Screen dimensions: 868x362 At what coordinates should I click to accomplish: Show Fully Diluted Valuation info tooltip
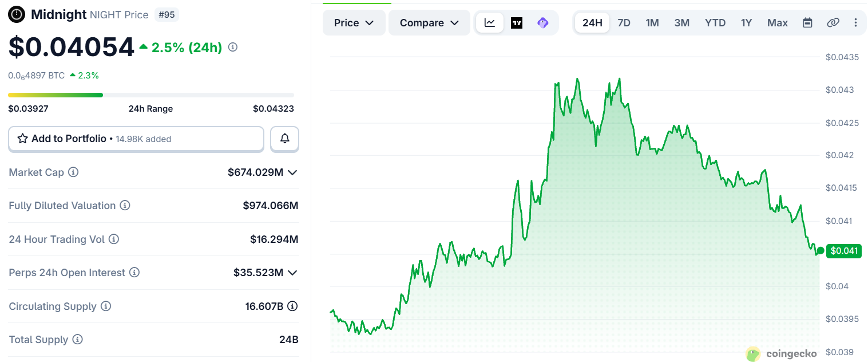click(x=125, y=206)
